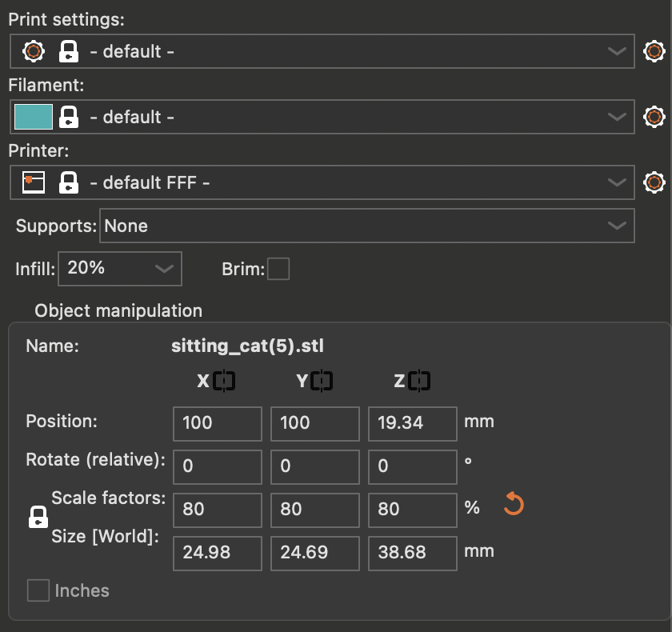672x632 pixels.
Task: Open printer settings with the gear icon
Action: tap(654, 182)
